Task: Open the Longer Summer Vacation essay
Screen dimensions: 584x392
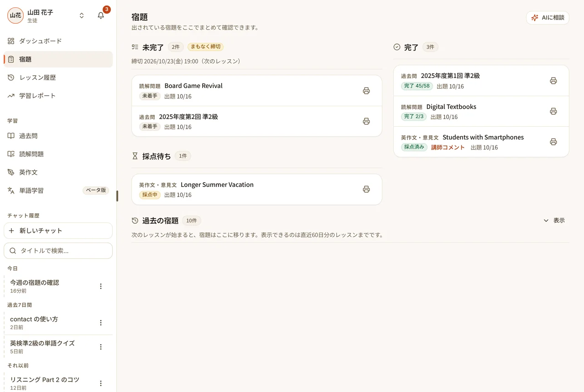Action: (x=257, y=189)
